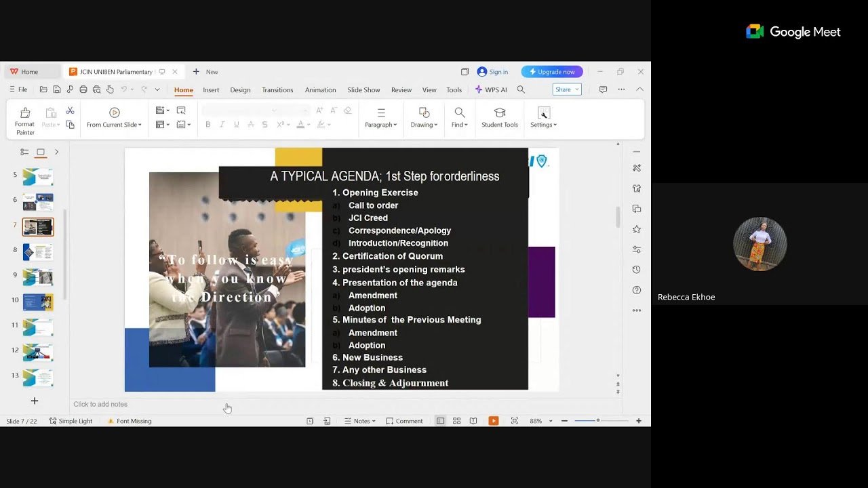Screen dimensions: 868x488
Task: Click the Reset slide icon in ribbon
Action: coord(181,110)
